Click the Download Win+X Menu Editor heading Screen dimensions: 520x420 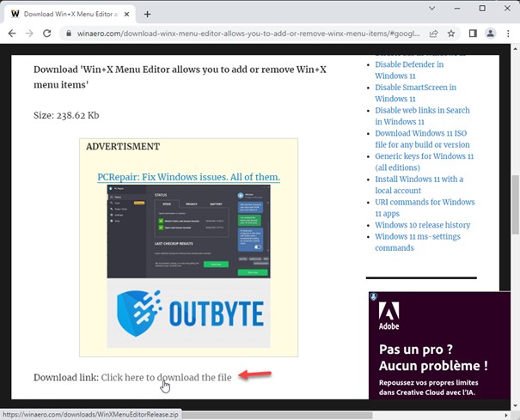(x=180, y=77)
